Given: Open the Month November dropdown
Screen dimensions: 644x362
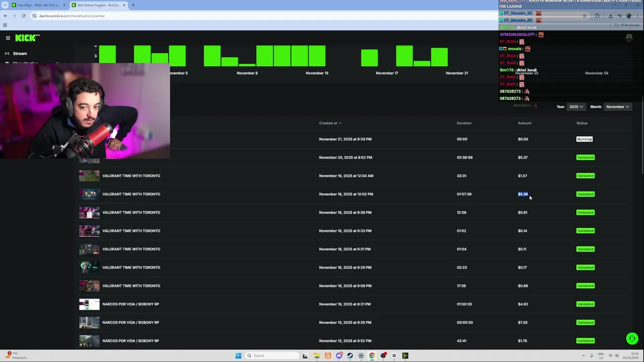Looking at the screenshot, I should (x=617, y=107).
